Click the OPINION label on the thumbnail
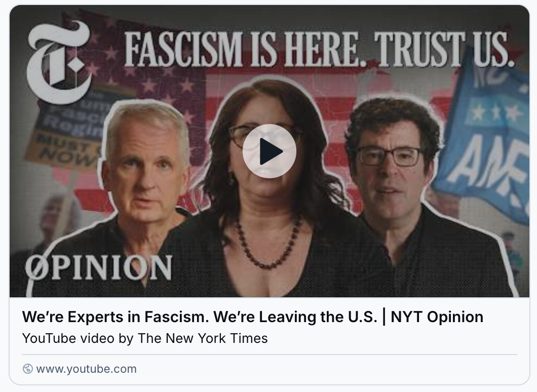 pos(99,267)
